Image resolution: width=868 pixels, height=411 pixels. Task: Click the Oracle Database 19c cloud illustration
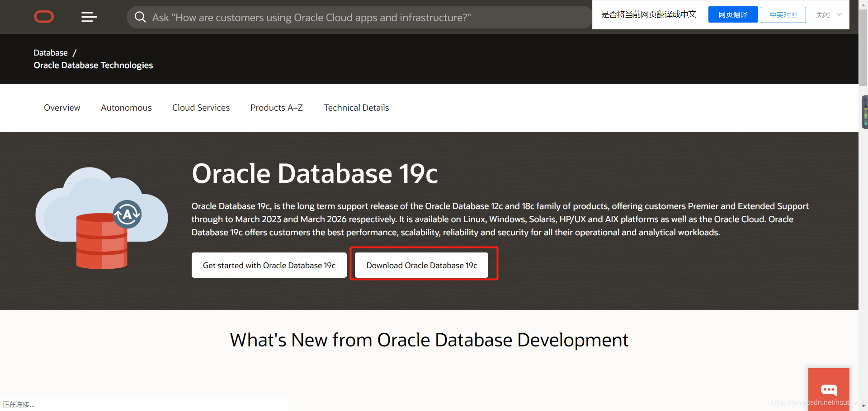102,218
